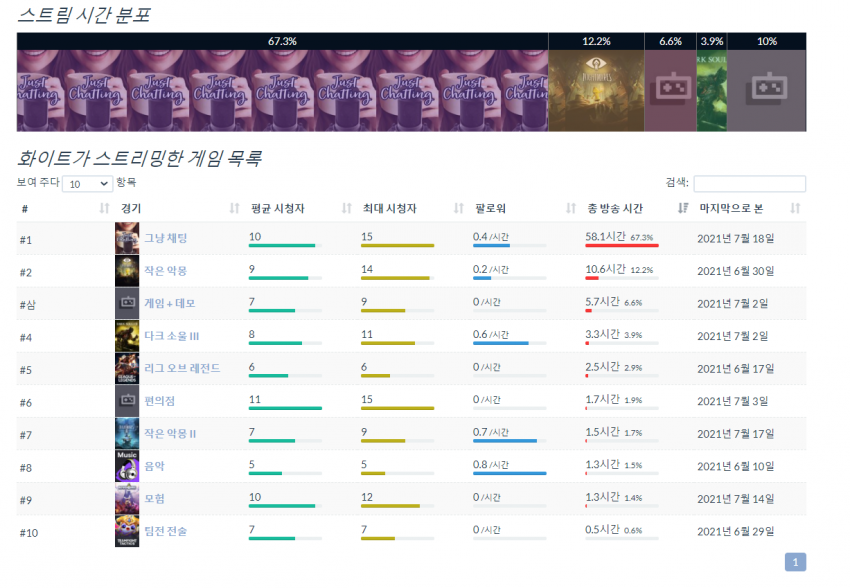The height and width of the screenshot is (588, 850).
Task: Open 모험 game link
Action: click(x=154, y=499)
